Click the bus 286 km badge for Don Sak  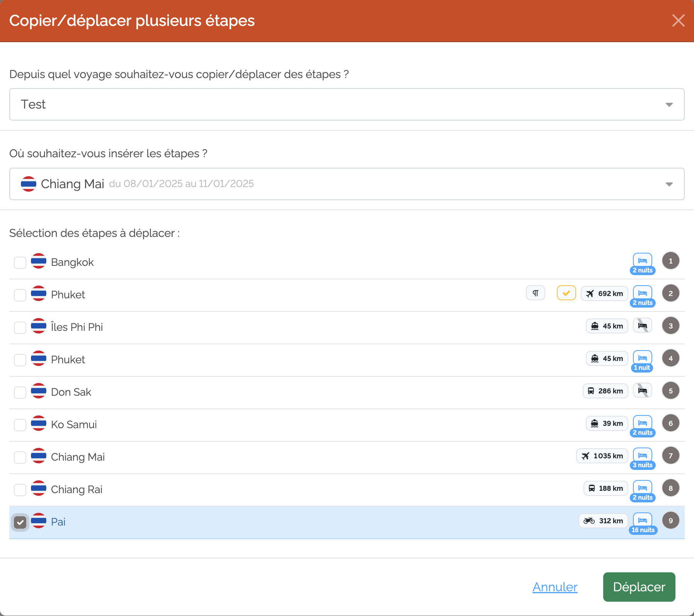click(606, 391)
